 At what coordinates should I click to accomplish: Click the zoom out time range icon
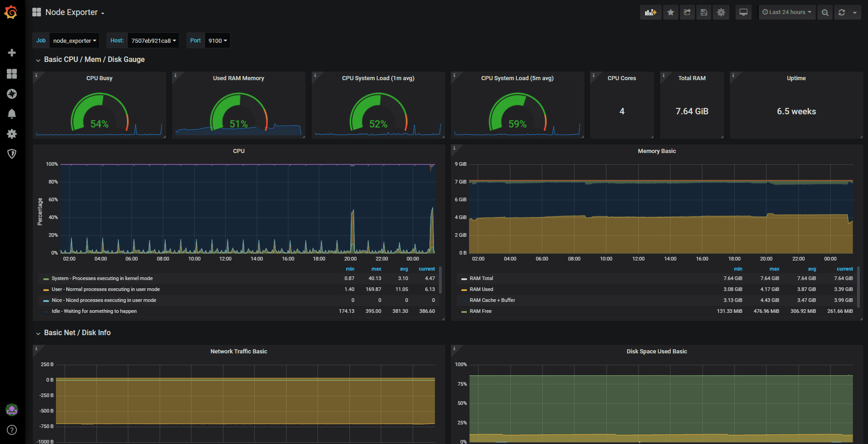point(825,12)
